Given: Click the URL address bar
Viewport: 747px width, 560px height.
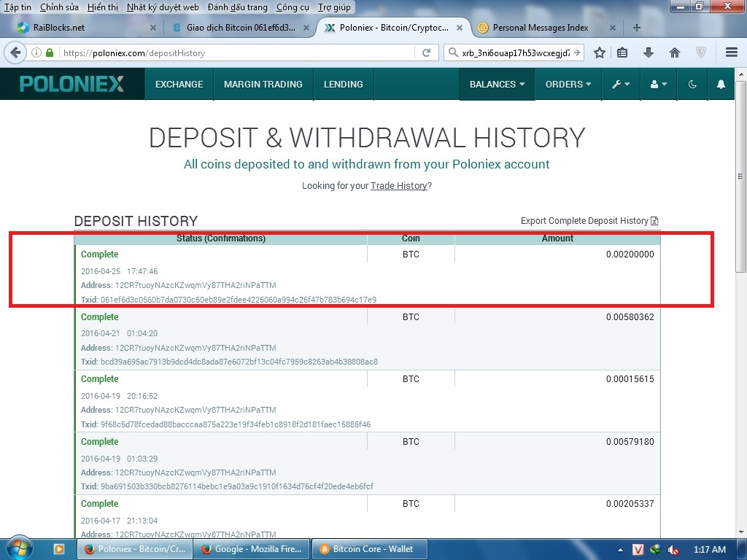Looking at the screenshot, I should coord(236,52).
